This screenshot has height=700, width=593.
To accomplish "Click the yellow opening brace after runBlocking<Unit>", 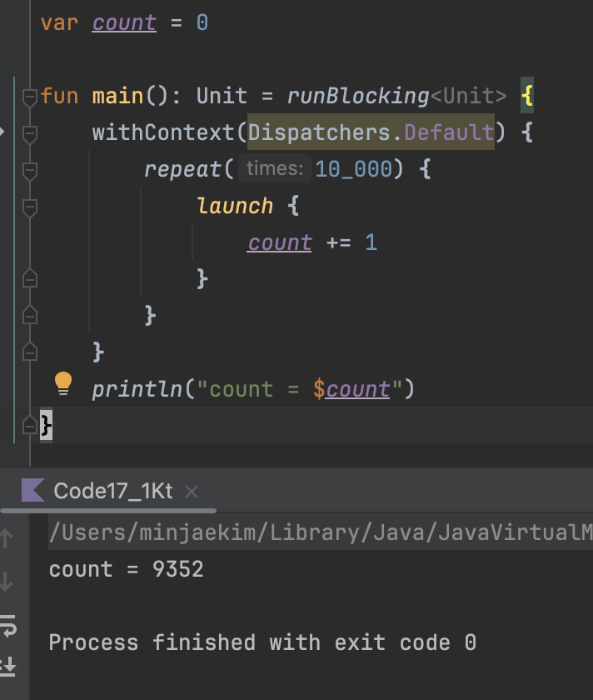I will (x=527, y=96).
